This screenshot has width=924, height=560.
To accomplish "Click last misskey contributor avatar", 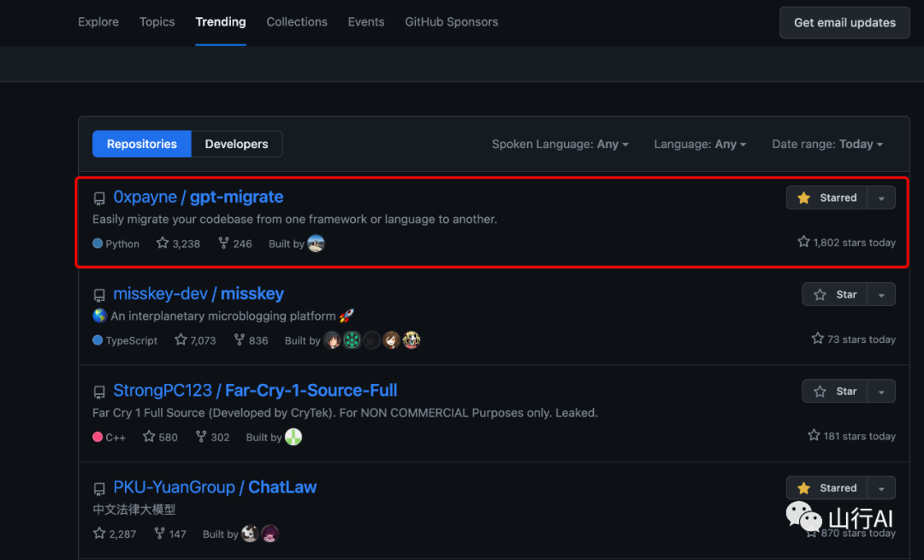I will click(412, 339).
